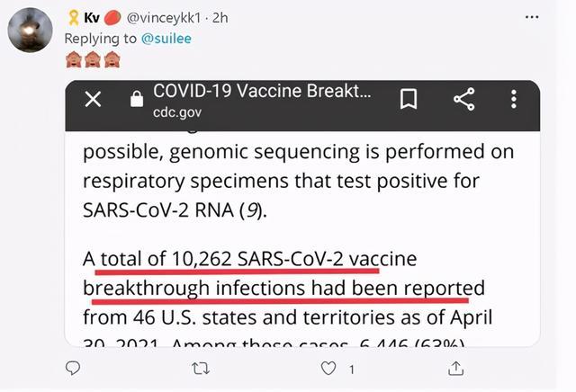Bookmark the CDC page
The image size is (576, 392).
(408, 100)
